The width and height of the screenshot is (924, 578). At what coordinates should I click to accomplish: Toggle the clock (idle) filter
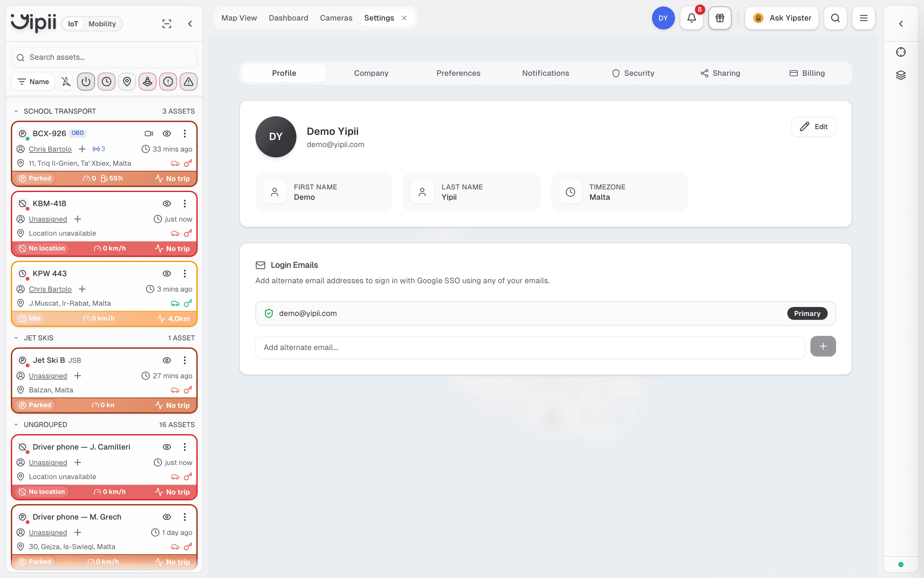point(107,82)
